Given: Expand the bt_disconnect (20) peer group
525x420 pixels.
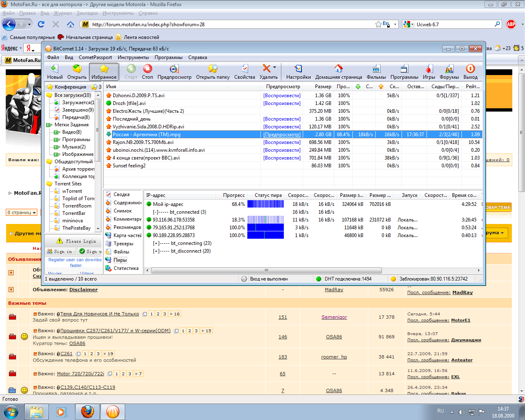Looking at the screenshot, I should (156, 251).
